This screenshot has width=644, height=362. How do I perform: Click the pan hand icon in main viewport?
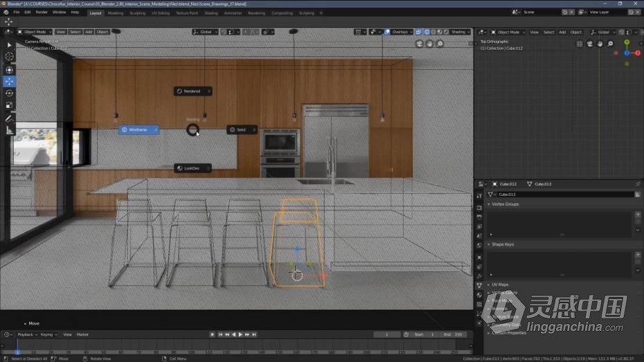(429, 44)
